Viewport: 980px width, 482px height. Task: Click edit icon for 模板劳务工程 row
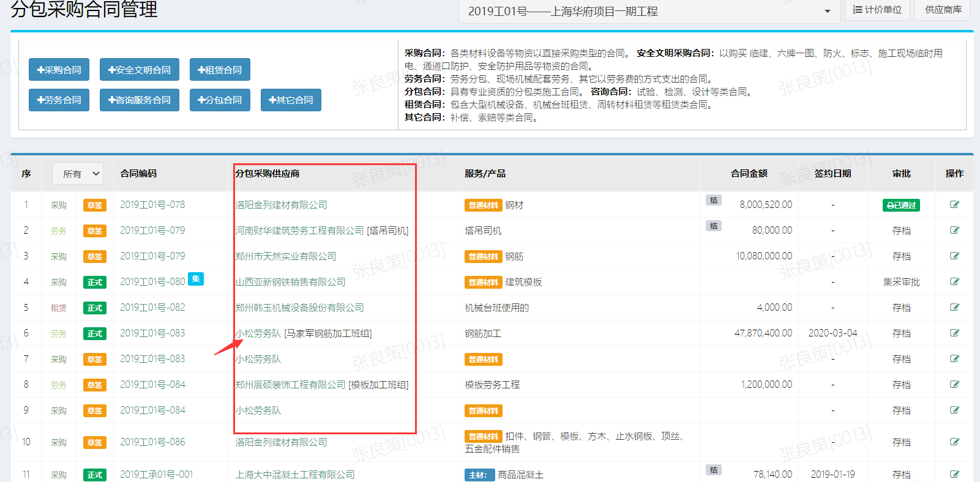(x=954, y=385)
